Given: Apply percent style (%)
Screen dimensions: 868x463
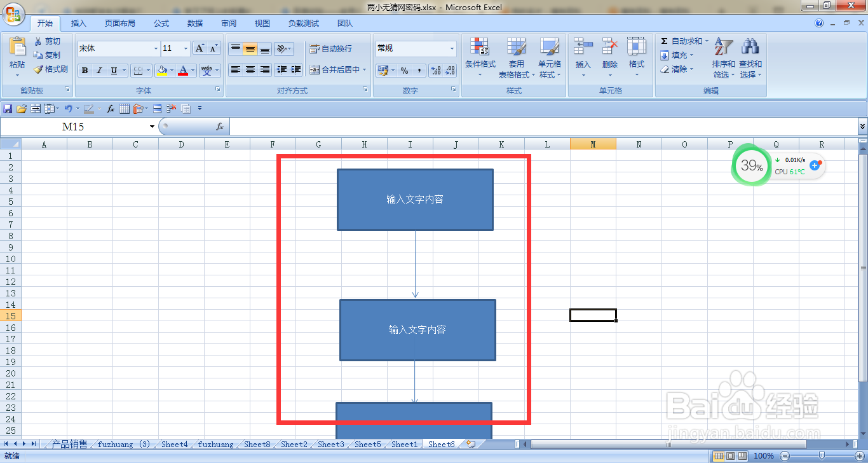Looking at the screenshot, I should (405, 71).
